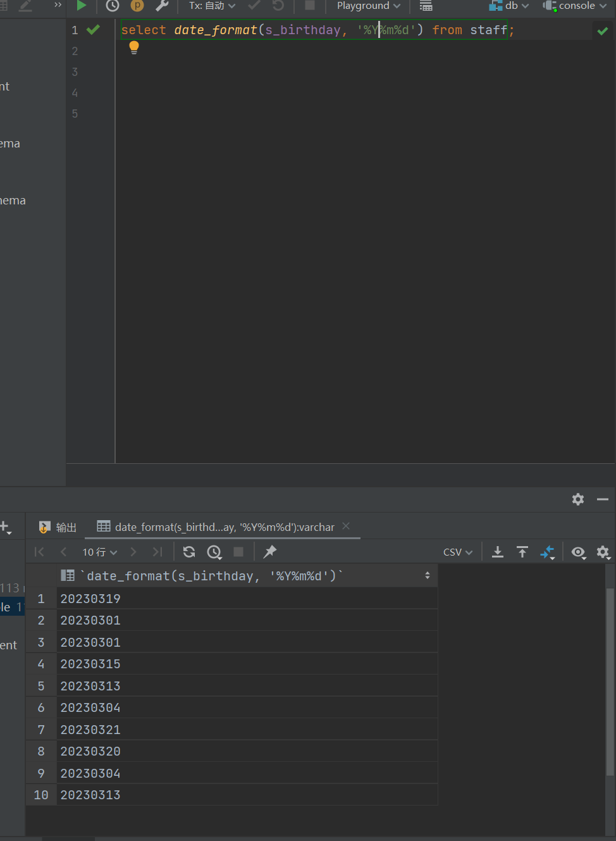Select the cell with value 20230315
616x841 pixels.
coord(247,664)
